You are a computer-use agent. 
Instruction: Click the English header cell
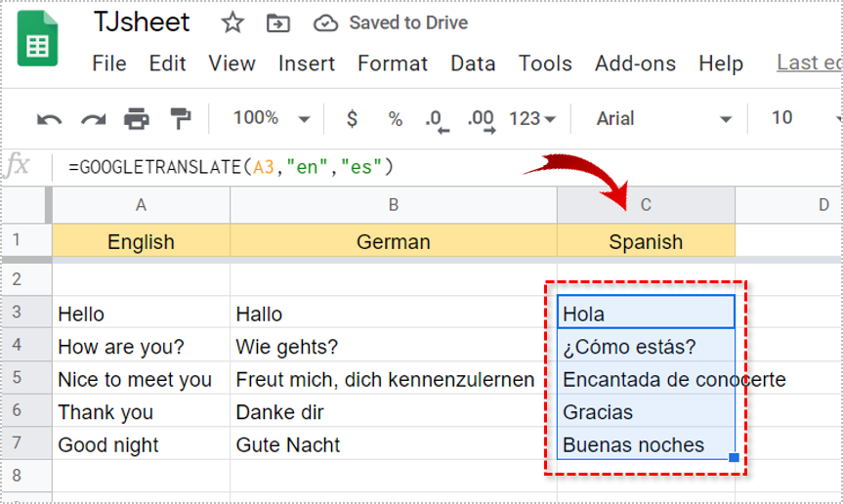pyautogui.click(x=141, y=240)
